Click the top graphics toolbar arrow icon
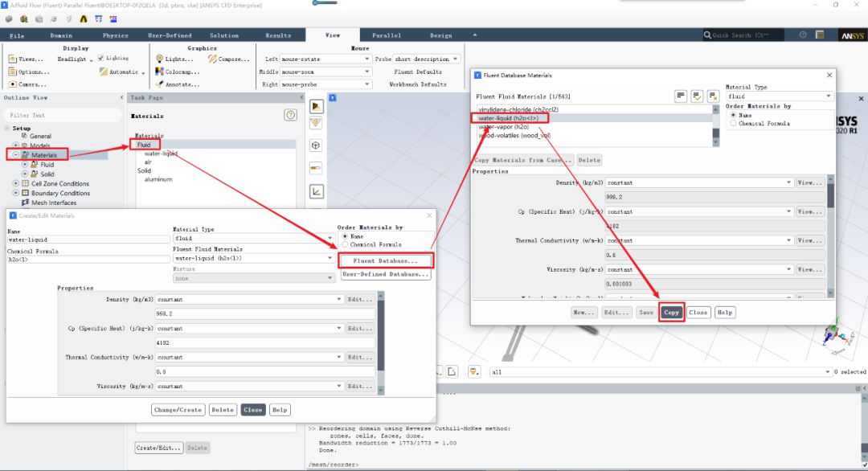Image resolution: width=868 pixels, height=471 pixels. click(316, 106)
